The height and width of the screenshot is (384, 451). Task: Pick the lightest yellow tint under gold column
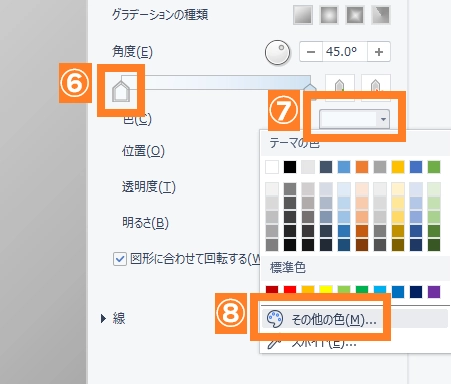tap(398, 189)
